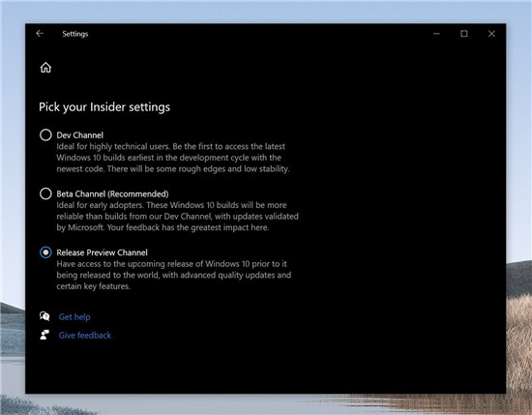Click the Beta Channel (Recommended) label
Image resolution: width=532 pixels, height=415 pixels.
(112, 193)
